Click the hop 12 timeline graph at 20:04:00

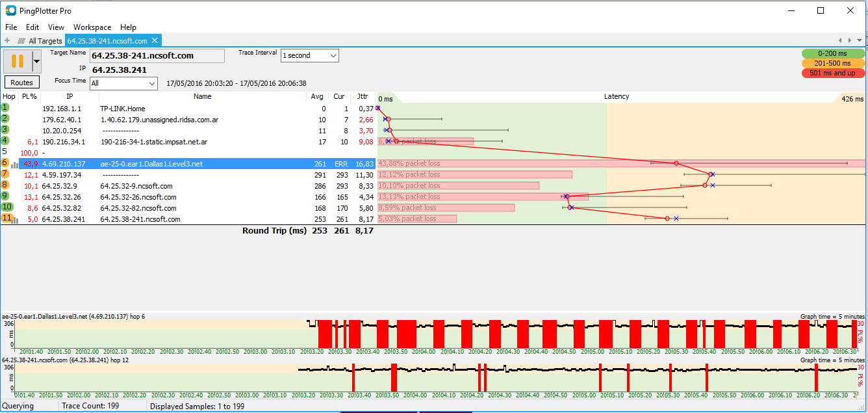point(422,377)
